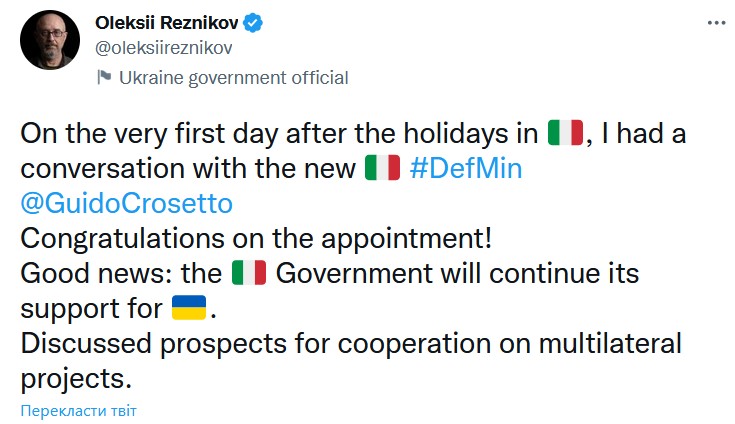Click the word 'projects.' ending the tweet

coord(76,379)
